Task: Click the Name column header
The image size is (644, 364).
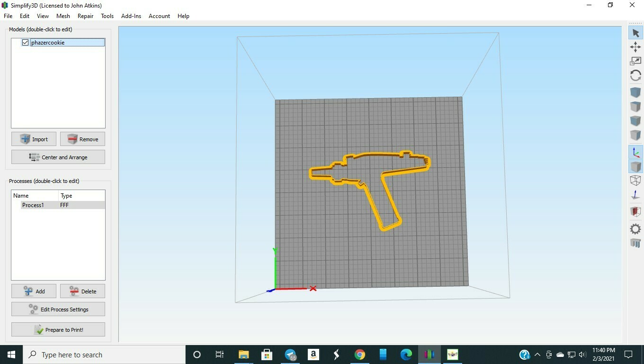Action: (35, 196)
